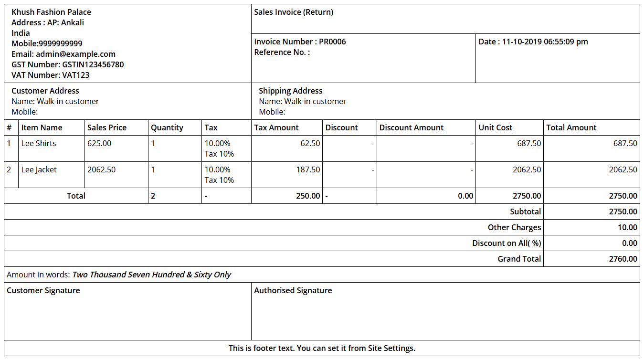The image size is (644, 360).
Task: Click the Lee Jacket total amount 2062.50
Action: coord(623,169)
